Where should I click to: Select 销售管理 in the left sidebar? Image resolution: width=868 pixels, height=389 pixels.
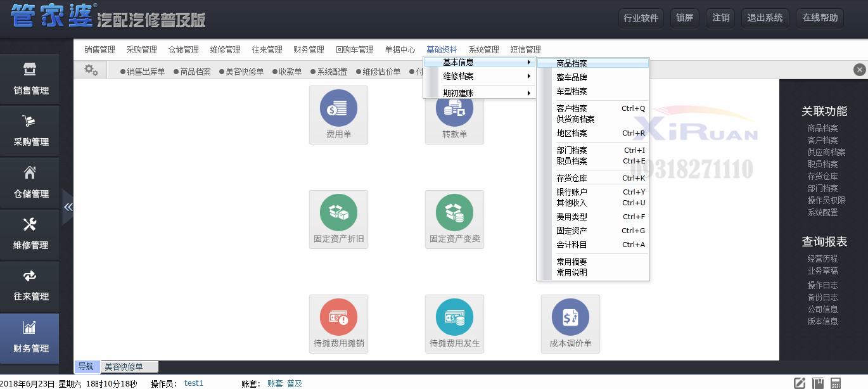coord(30,79)
